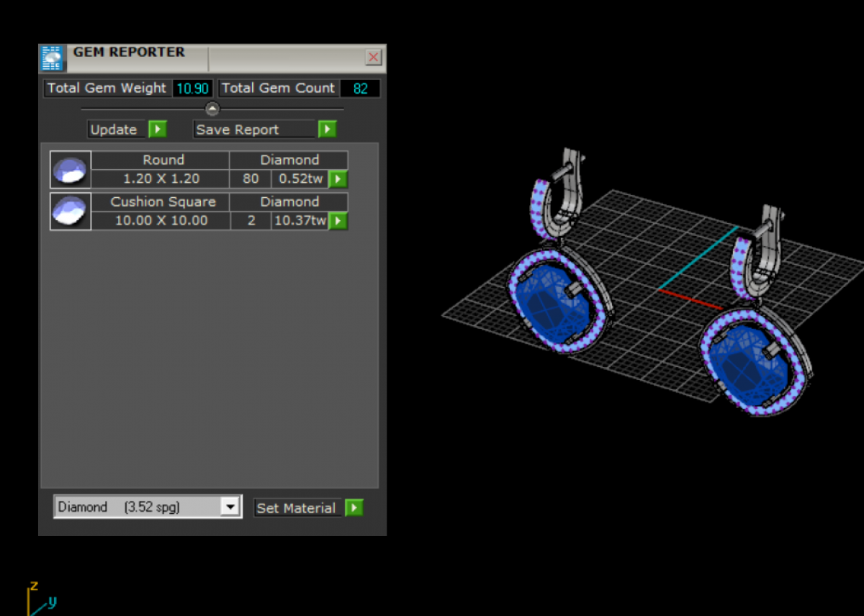The height and width of the screenshot is (616, 864).
Task: Click the green arrow beside Update
Action: [x=157, y=130]
